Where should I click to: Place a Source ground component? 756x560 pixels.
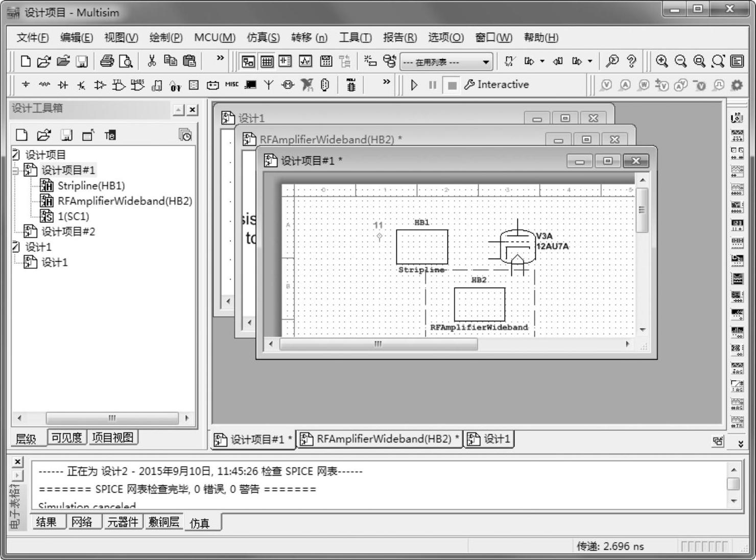tap(26, 85)
